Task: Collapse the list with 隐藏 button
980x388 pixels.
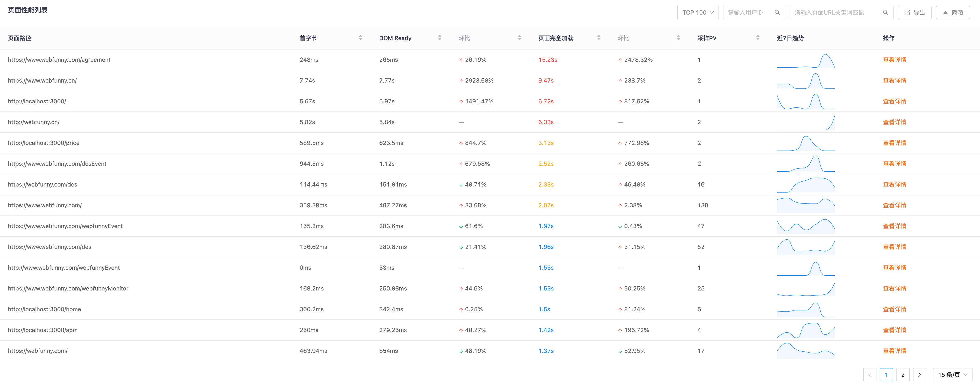Action: [953, 12]
